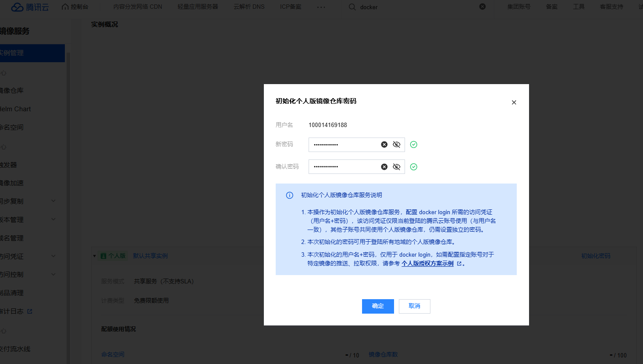Image resolution: width=643 pixels, height=364 pixels.
Task: Show the new password using the eye toggle
Action: point(396,144)
